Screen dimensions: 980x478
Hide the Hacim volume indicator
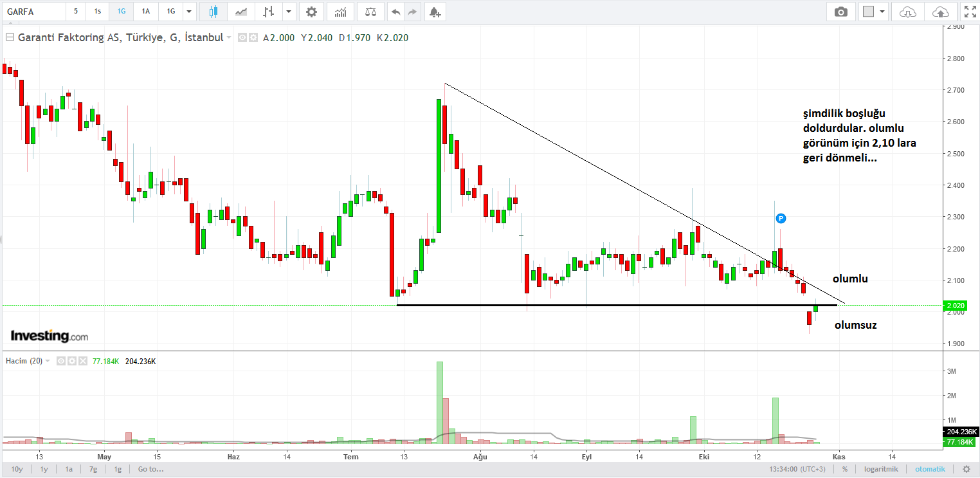(x=62, y=361)
